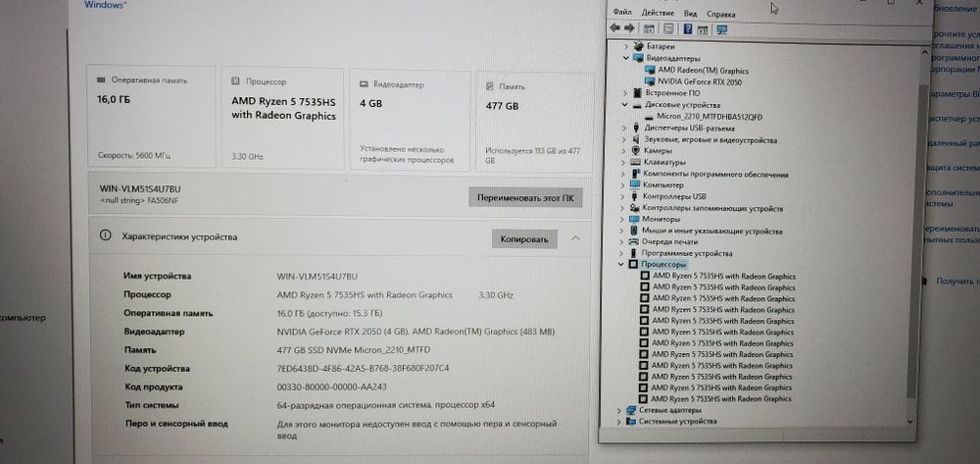Click the Установлено несколько графических процессоров text

point(407,154)
